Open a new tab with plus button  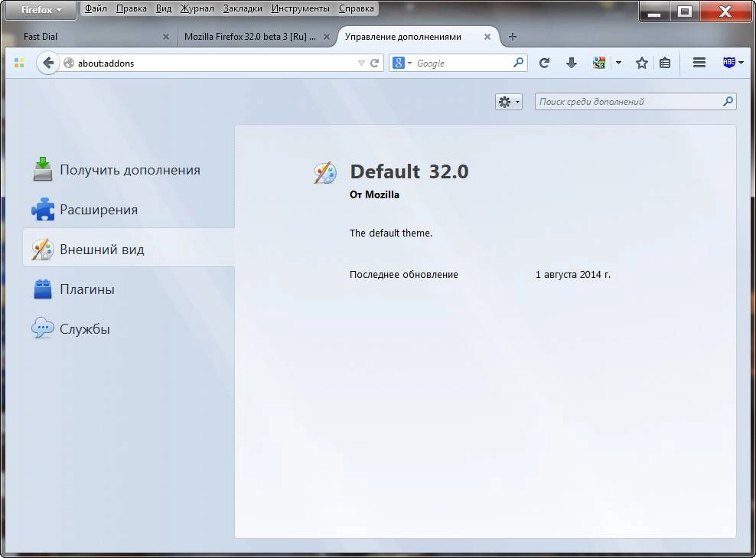tap(513, 37)
